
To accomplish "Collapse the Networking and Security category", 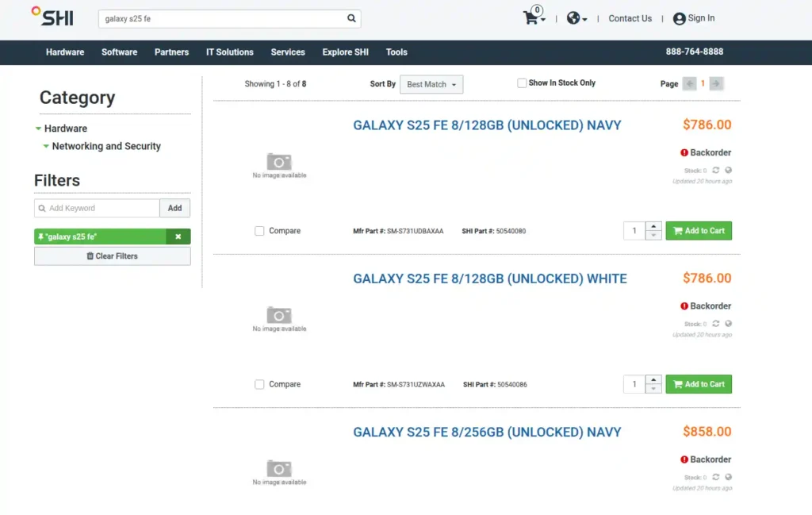I will pyautogui.click(x=46, y=146).
